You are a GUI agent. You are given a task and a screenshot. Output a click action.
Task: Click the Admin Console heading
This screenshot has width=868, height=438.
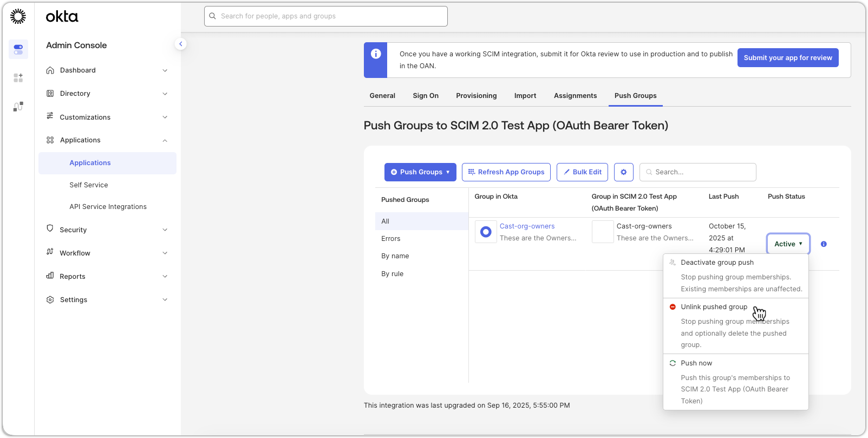76,45
